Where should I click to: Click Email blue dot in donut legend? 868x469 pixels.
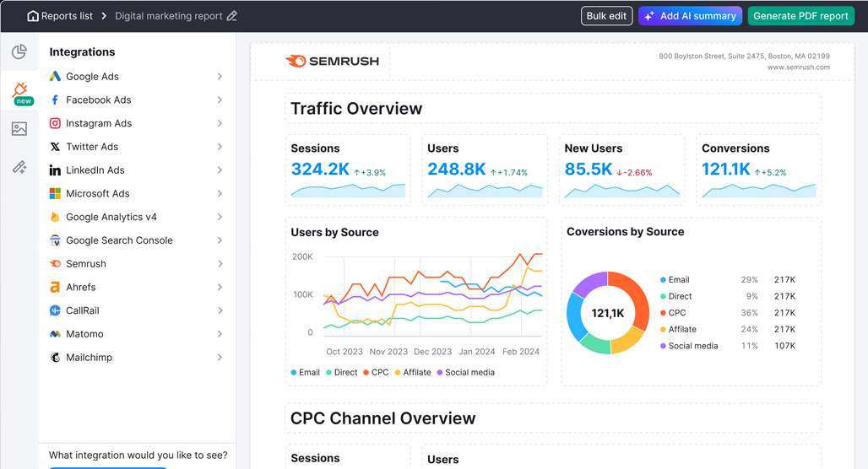point(663,280)
